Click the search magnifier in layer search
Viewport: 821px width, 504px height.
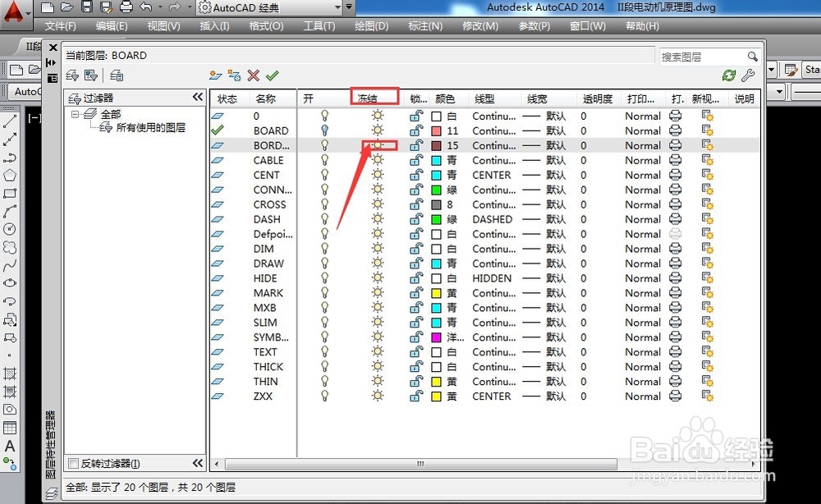pos(752,57)
